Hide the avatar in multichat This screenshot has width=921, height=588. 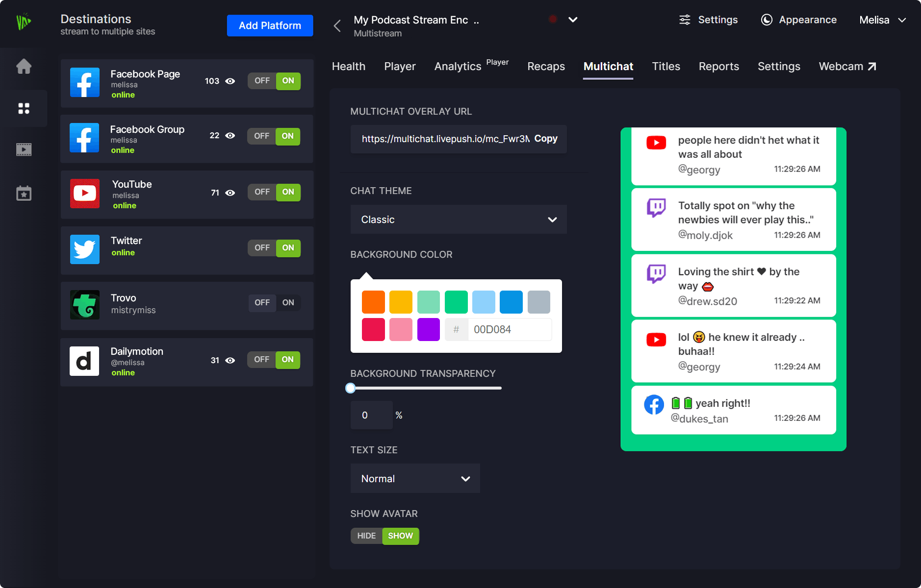(x=366, y=536)
